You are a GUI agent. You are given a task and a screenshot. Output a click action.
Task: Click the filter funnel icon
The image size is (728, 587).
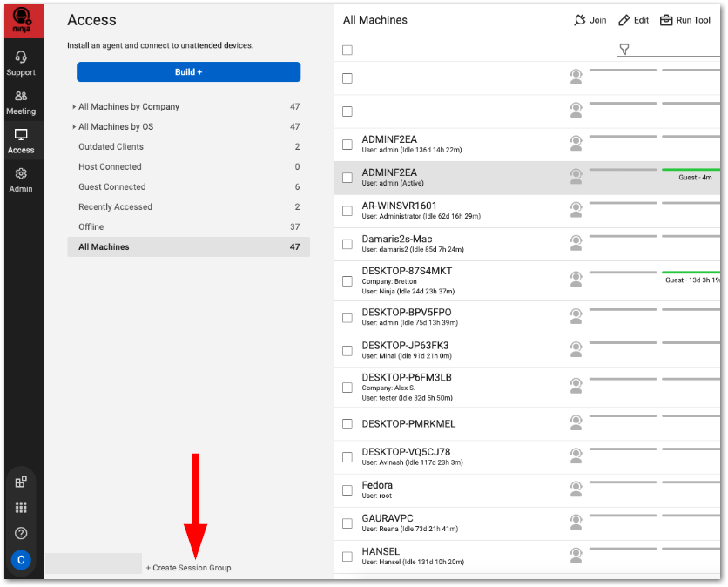[624, 49]
